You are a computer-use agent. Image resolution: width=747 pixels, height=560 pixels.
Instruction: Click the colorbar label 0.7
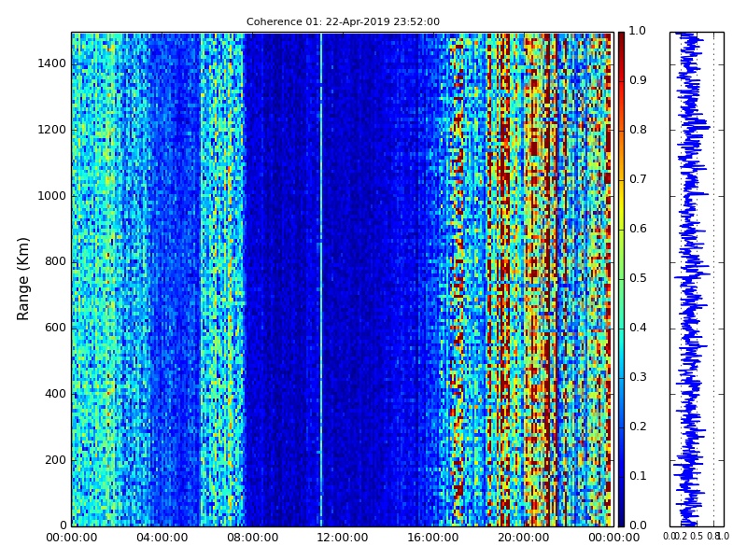[x=638, y=179]
